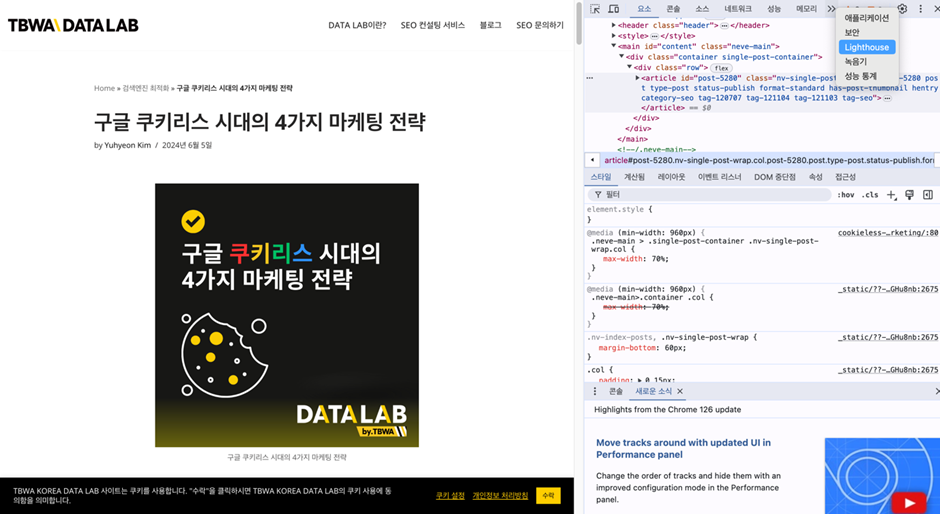Open the DevTools three-dot customize menu
The width and height of the screenshot is (940, 514).
921,8
